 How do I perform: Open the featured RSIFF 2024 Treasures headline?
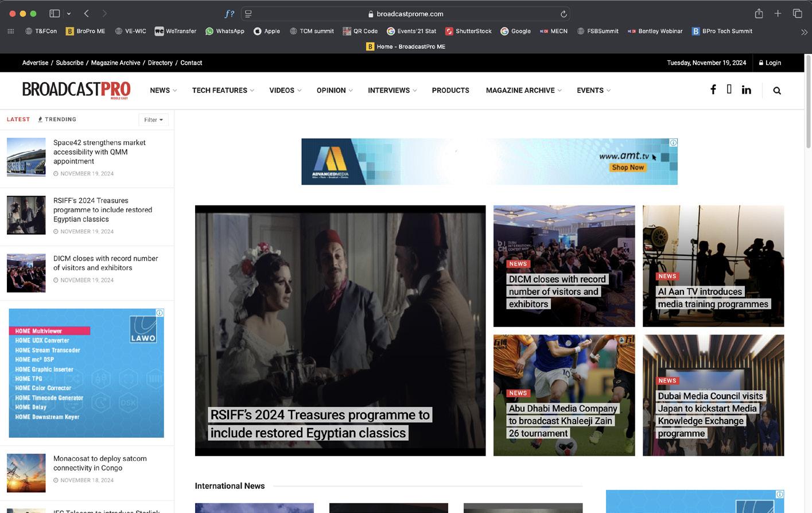pos(320,423)
